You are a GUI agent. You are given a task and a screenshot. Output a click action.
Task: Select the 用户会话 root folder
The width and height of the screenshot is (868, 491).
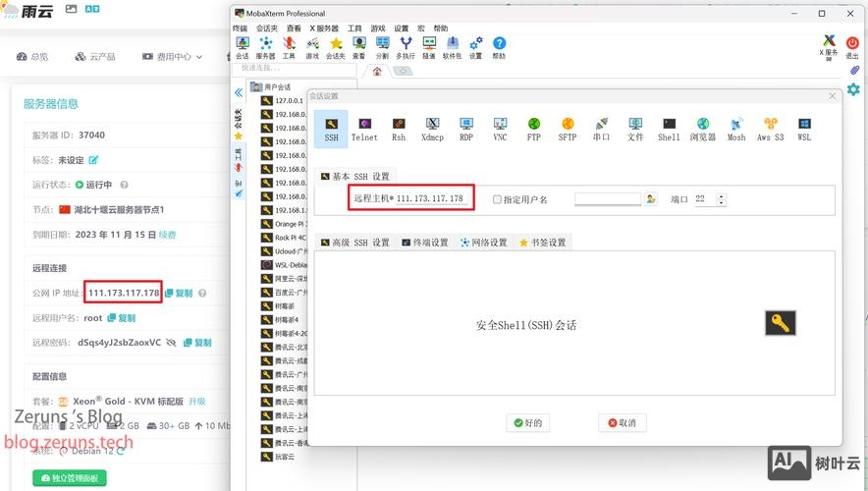[271, 87]
